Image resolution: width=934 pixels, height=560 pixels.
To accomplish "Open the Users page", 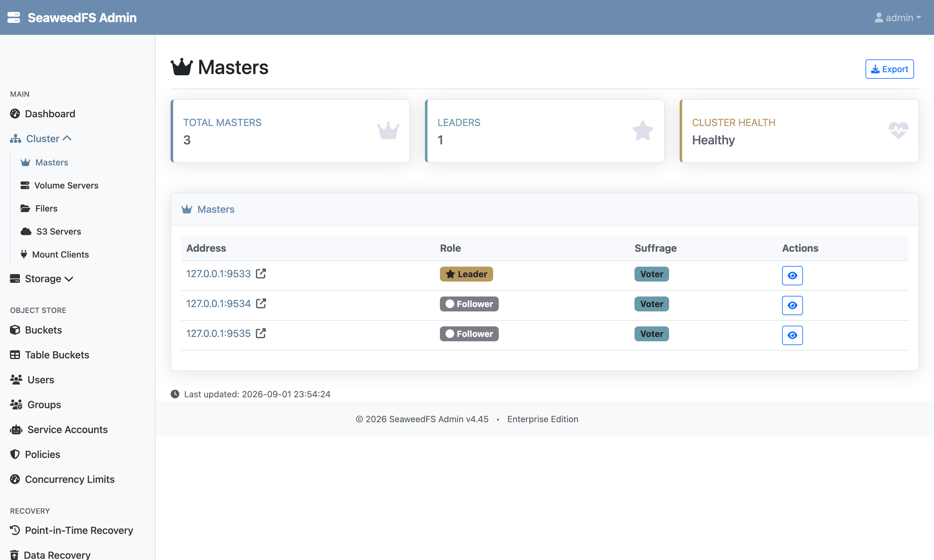I will (x=32, y=380).
